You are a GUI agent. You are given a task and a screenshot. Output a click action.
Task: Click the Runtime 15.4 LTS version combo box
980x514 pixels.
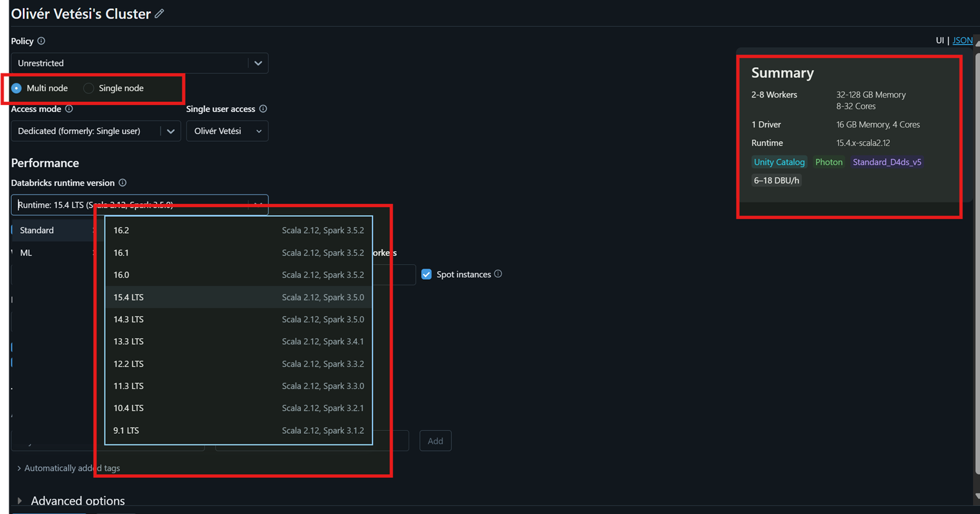(x=139, y=204)
